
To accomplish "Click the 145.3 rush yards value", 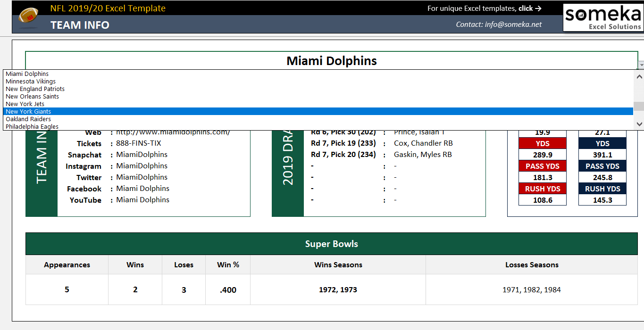I will pyautogui.click(x=602, y=200).
